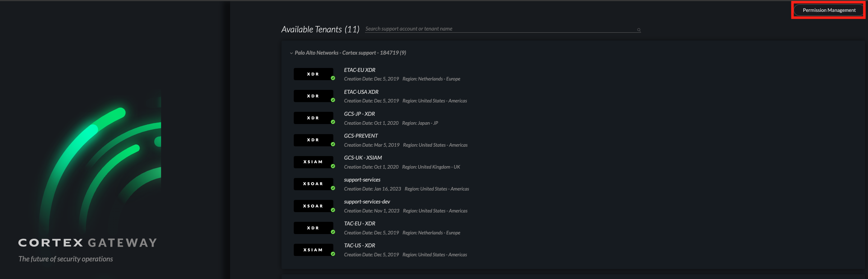This screenshot has height=279, width=868.
Task: Click the XSIAM badge for GCS-UK - XSIAM
Action: [x=313, y=162]
